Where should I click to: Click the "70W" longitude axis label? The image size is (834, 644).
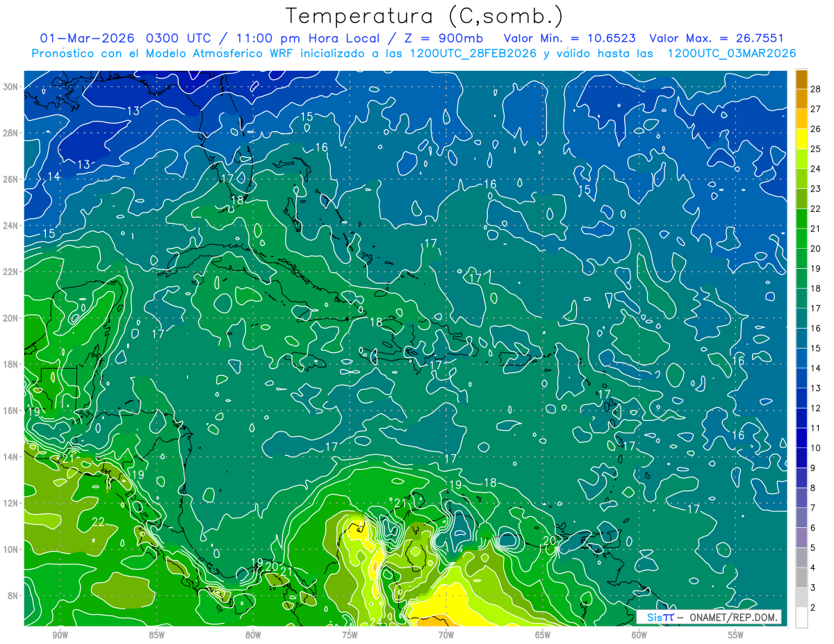coord(446,635)
